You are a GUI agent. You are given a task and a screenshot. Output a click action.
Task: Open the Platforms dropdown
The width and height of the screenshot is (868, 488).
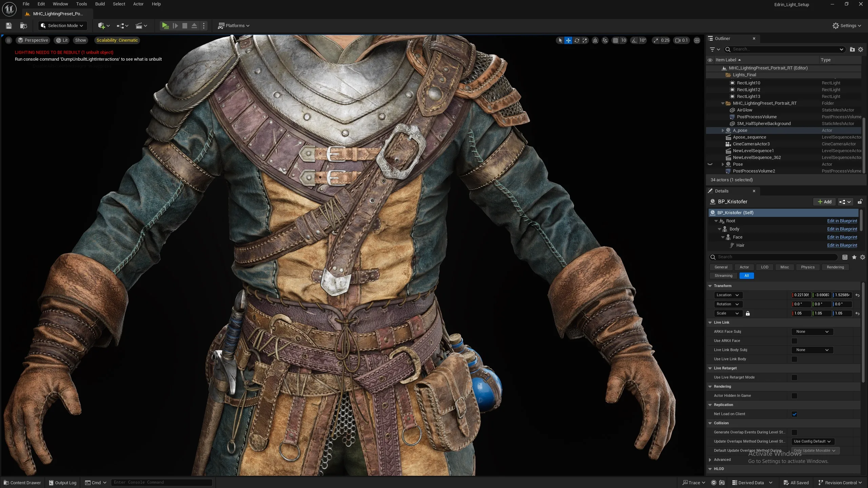click(234, 26)
